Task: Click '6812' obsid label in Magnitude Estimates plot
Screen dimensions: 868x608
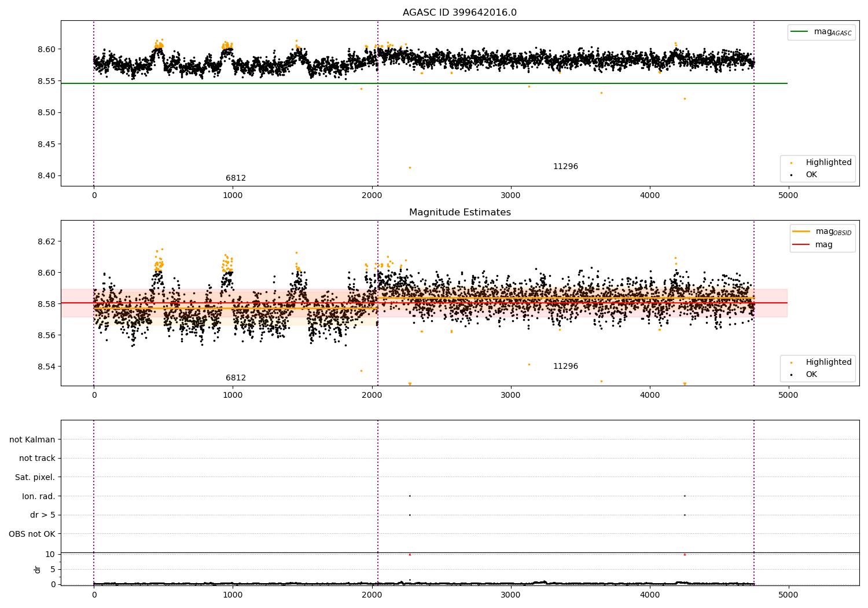Action: tap(236, 378)
